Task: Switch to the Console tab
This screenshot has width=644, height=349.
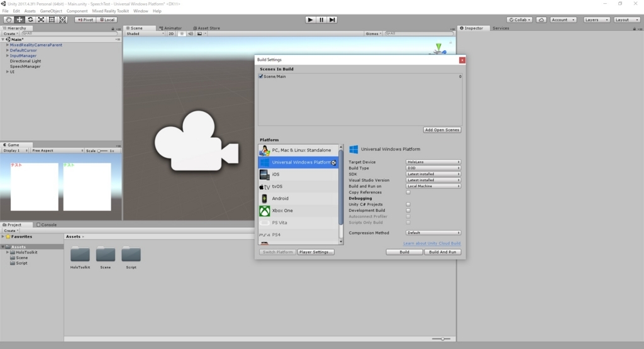Action: tap(47, 225)
